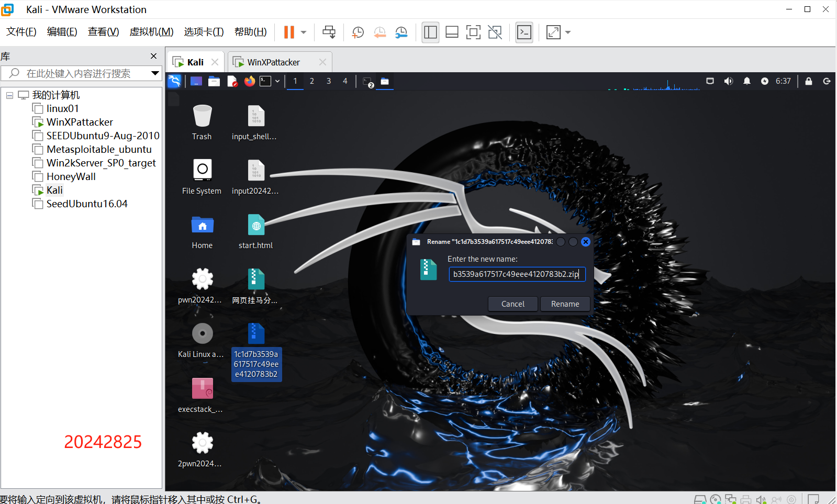Select HoneyWall in the library
This screenshot has width=837, height=504.
[71, 176]
